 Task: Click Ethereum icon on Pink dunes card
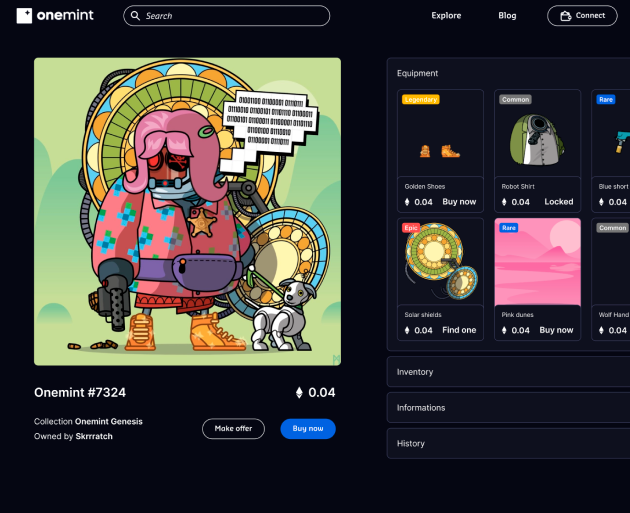[504, 330]
